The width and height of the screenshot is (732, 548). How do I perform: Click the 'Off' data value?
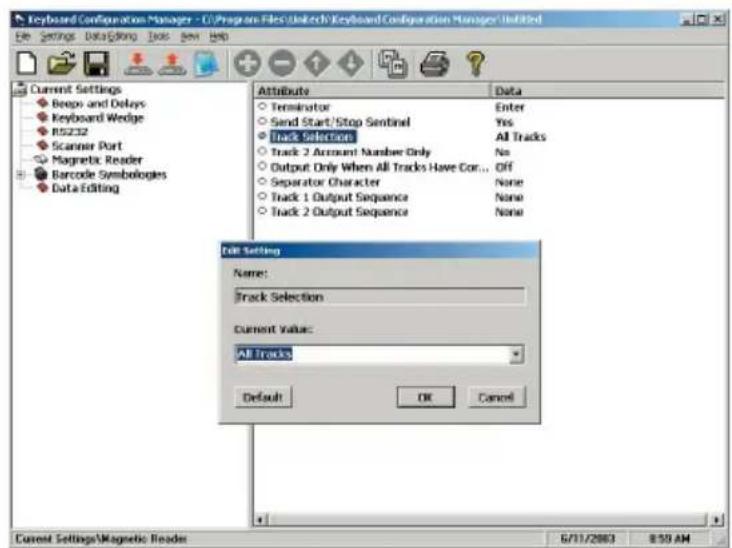(504, 167)
